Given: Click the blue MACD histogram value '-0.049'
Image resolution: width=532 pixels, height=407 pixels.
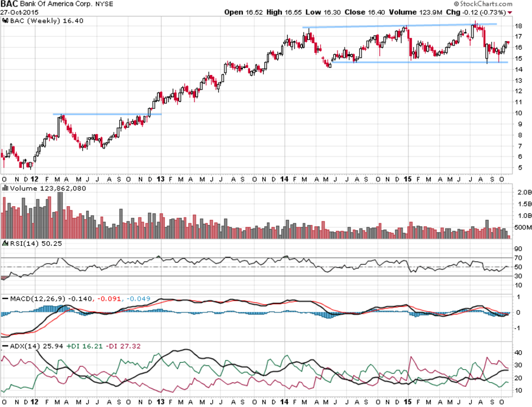Looking at the screenshot, I should click(x=138, y=299).
